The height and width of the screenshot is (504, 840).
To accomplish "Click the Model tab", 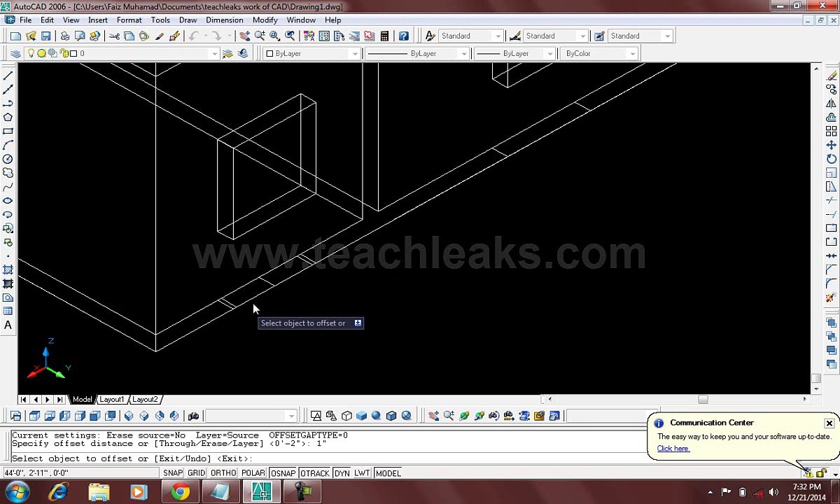I will point(82,399).
